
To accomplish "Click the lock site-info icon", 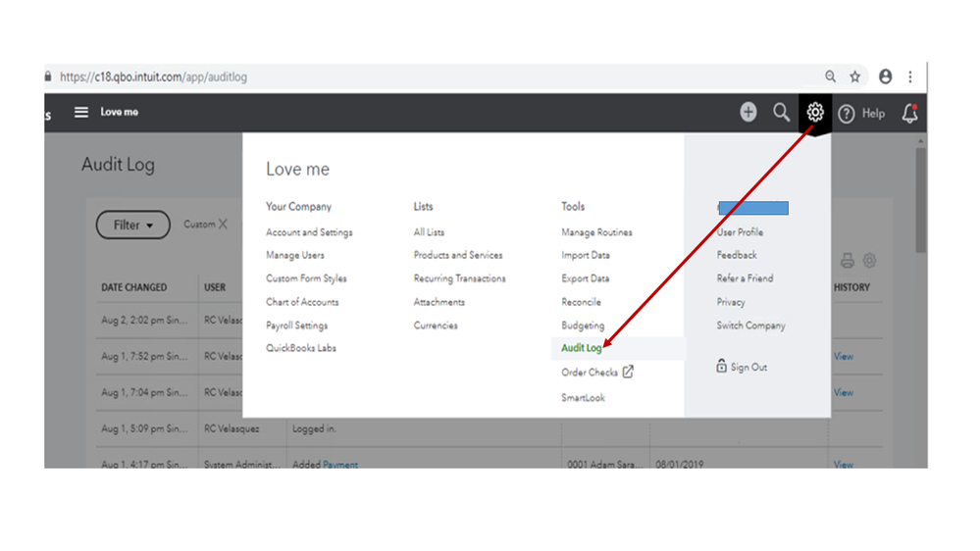I will (48, 76).
